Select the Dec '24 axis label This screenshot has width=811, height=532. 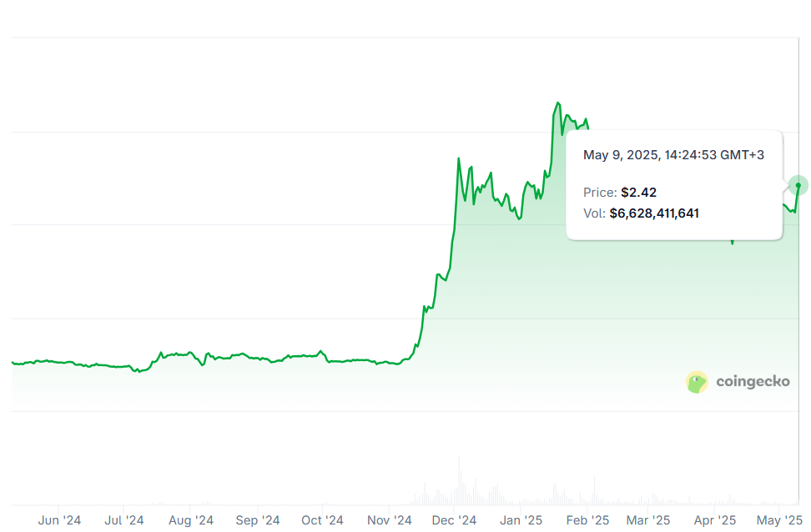(455, 520)
